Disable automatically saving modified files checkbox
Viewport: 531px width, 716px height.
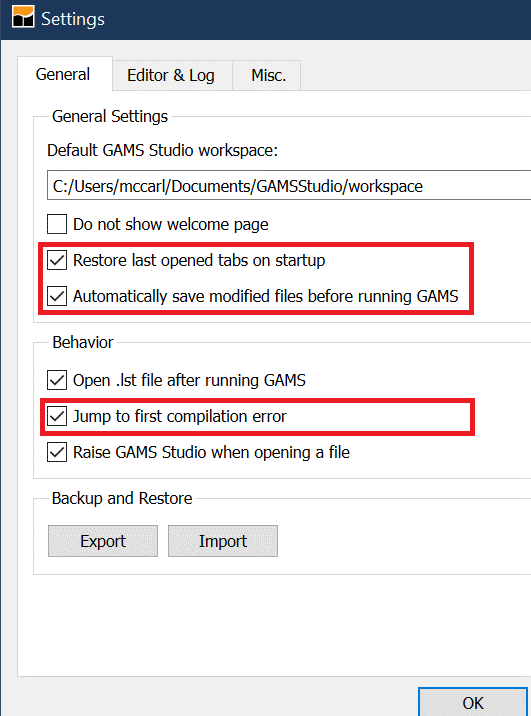tap(57, 296)
